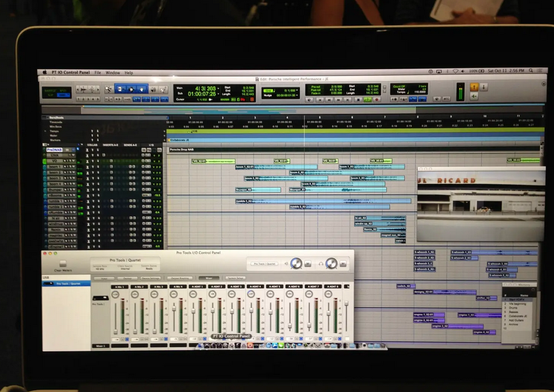This screenshot has width=554, height=392.
Task: Select Pro Tools | Quartet device in USB list
Action: (x=67, y=283)
